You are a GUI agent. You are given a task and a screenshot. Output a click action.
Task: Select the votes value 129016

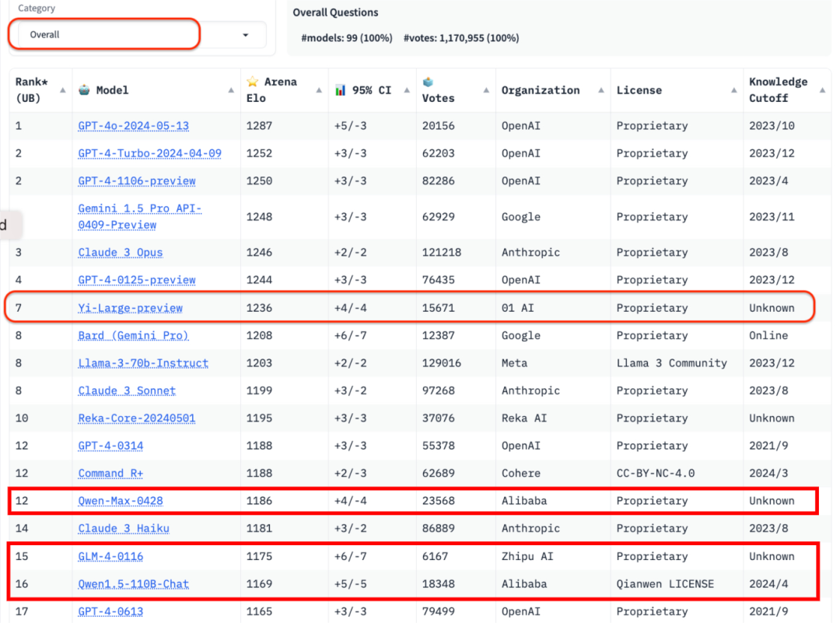coord(442,363)
